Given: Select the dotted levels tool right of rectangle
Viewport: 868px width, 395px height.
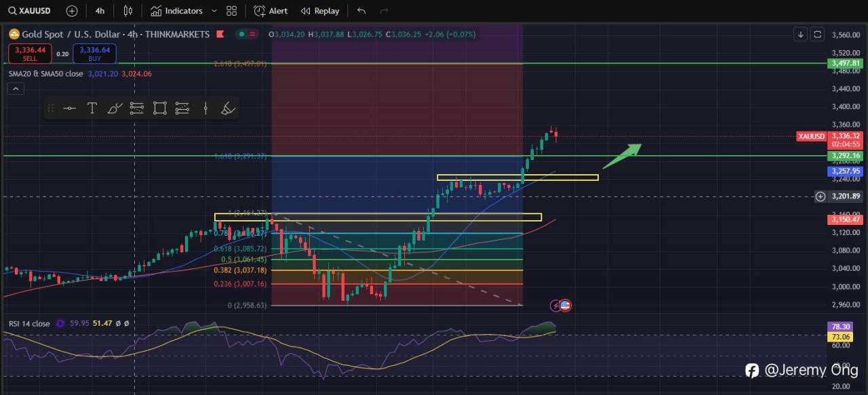Looking at the screenshot, I should [x=182, y=108].
